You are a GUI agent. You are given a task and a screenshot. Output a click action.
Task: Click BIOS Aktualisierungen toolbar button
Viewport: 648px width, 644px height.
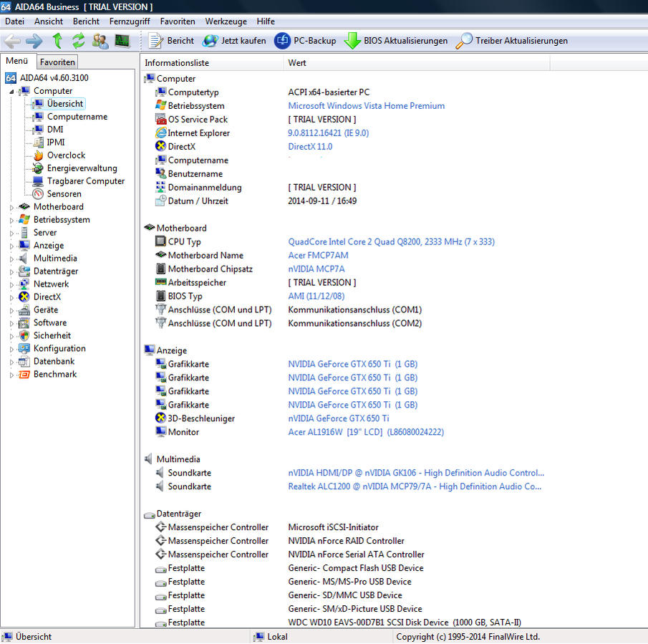(x=396, y=41)
